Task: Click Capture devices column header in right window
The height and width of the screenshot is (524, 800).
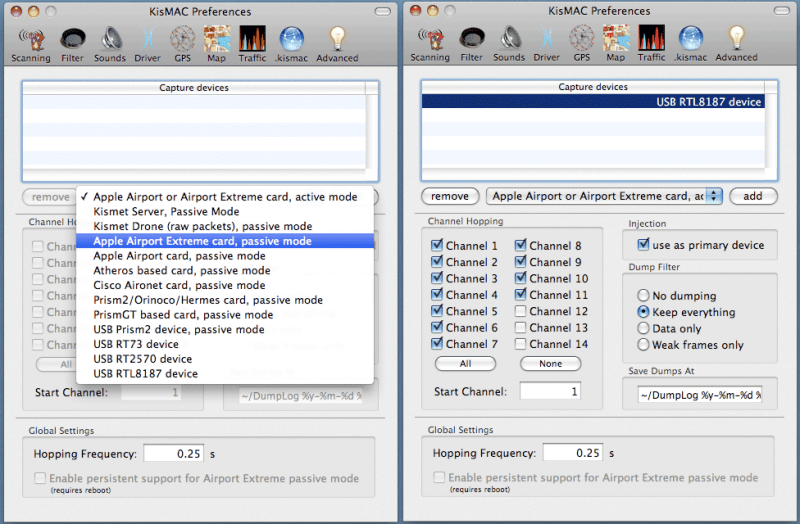Action: [x=593, y=87]
